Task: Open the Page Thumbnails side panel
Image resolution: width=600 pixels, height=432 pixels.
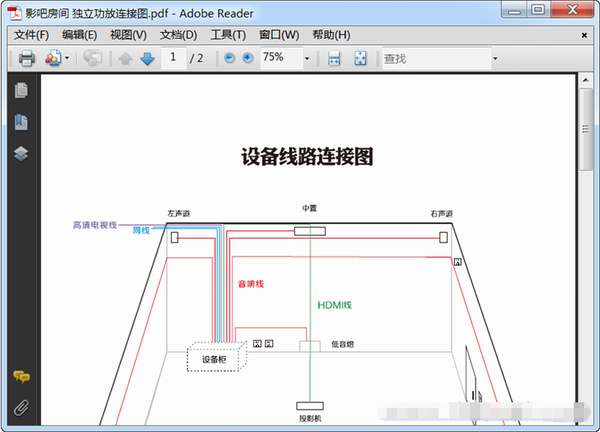Action: [20, 91]
